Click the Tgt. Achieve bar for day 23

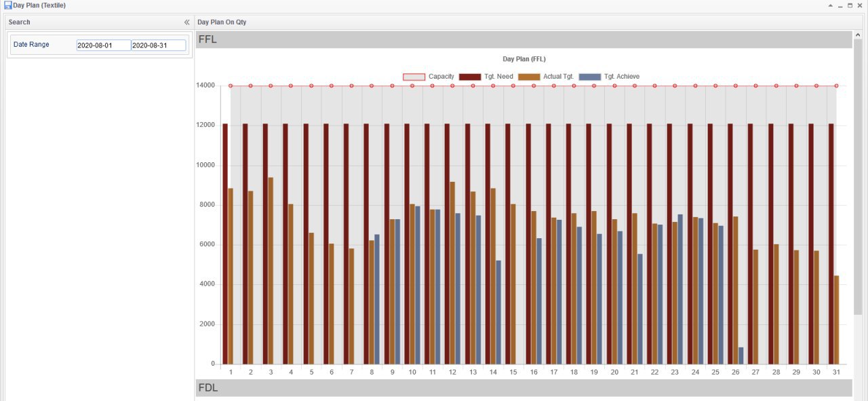tap(680, 289)
